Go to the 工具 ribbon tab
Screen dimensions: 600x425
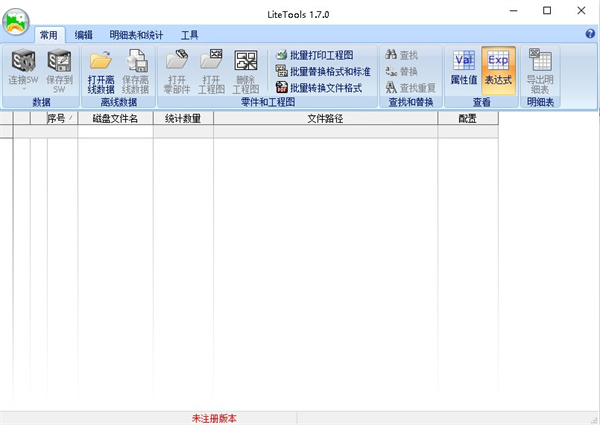(189, 35)
